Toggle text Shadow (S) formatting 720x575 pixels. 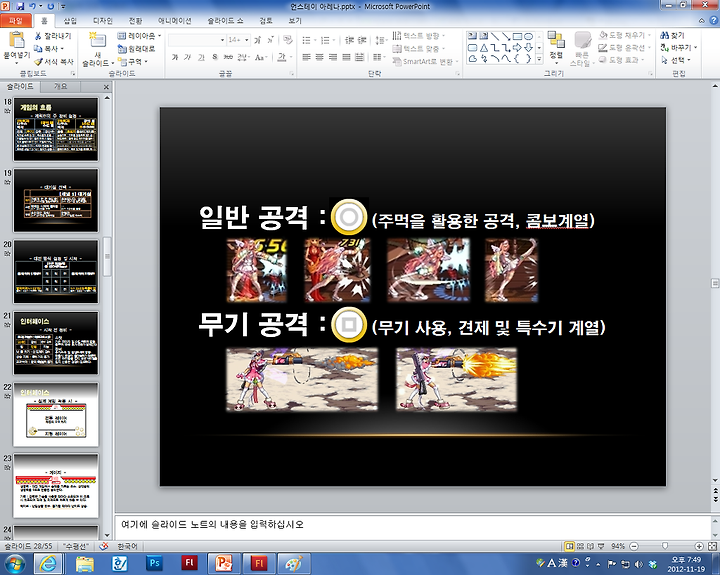[x=215, y=57]
